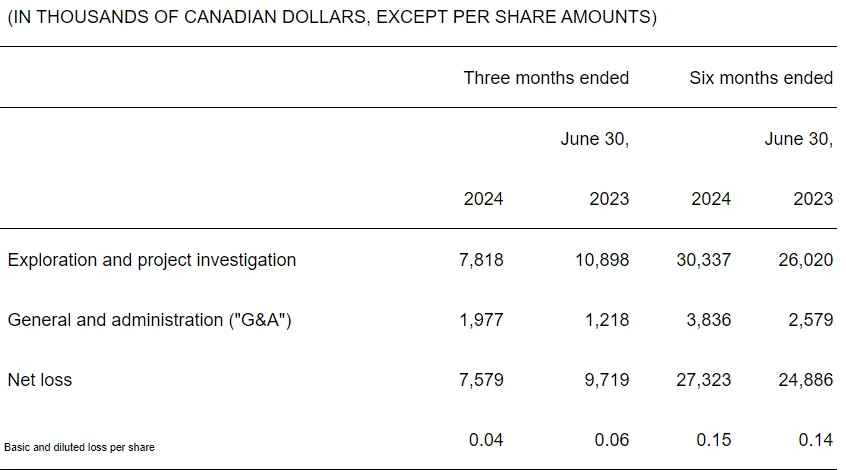Select the six-month exploration value 30,337
This screenshot has height=470, width=846.
click(x=704, y=260)
